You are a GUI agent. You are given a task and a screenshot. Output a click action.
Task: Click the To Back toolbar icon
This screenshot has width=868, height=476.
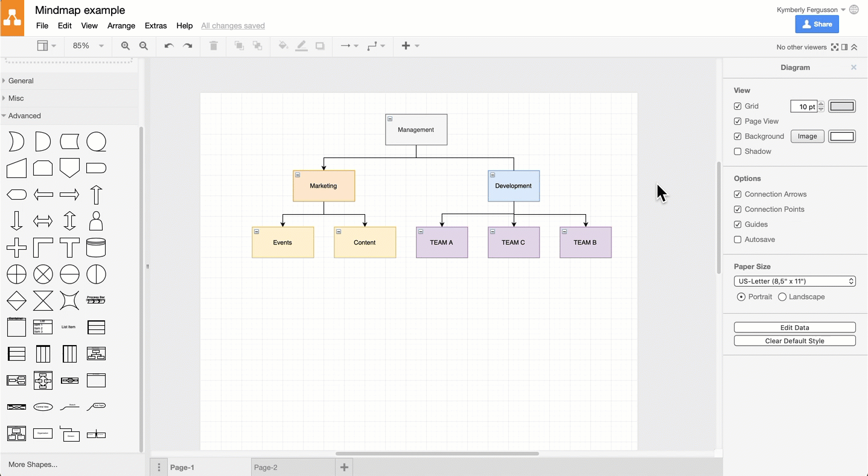(x=258, y=46)
